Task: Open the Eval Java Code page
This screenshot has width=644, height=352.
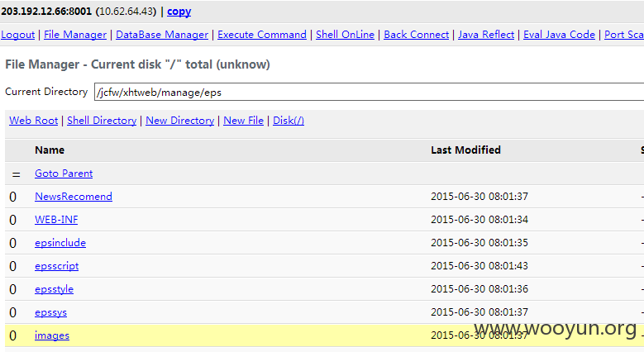Action: [x=559, y=35]
